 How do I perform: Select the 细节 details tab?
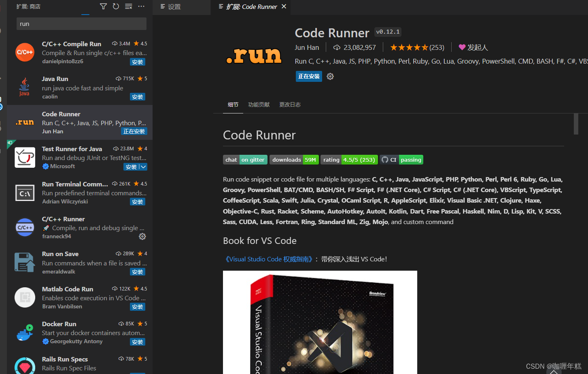pos(233,105)
